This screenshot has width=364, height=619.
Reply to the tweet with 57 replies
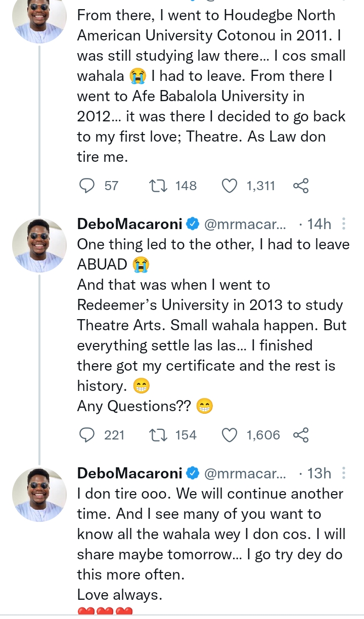coord(87,186)
